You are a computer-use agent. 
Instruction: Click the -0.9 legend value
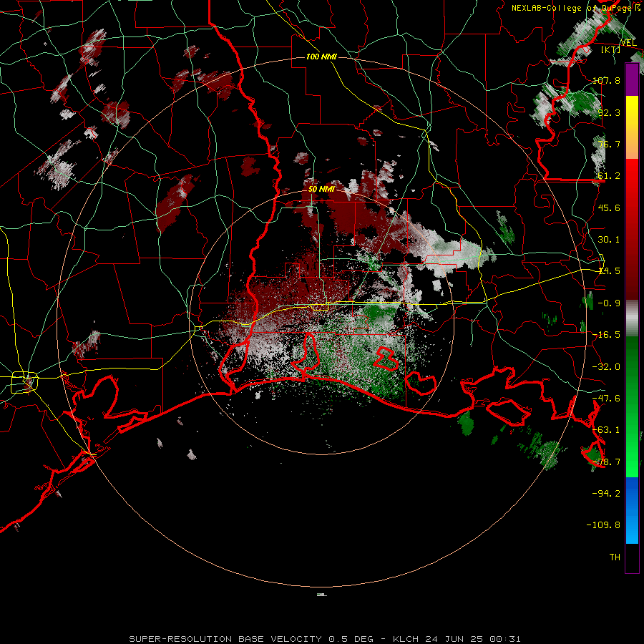[609, 303]
